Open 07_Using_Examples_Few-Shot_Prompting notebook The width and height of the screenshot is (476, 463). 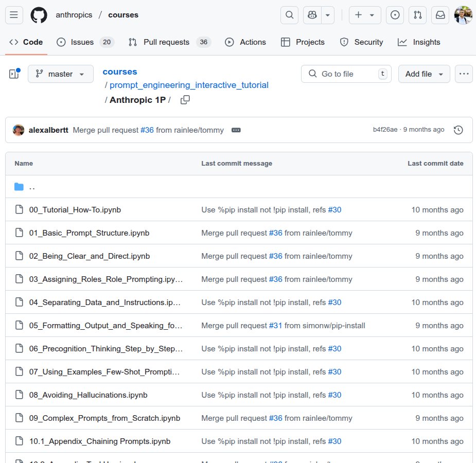point(104,372)
